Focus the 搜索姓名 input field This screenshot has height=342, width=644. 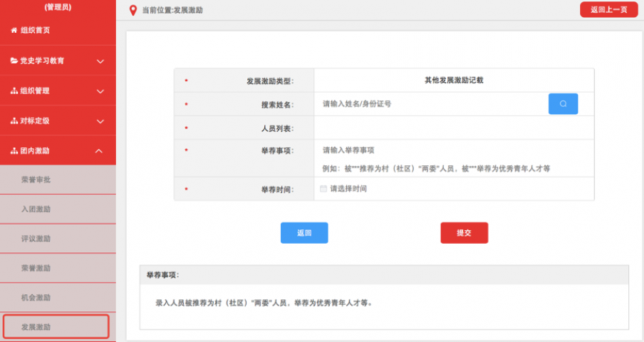coord(431,104)
